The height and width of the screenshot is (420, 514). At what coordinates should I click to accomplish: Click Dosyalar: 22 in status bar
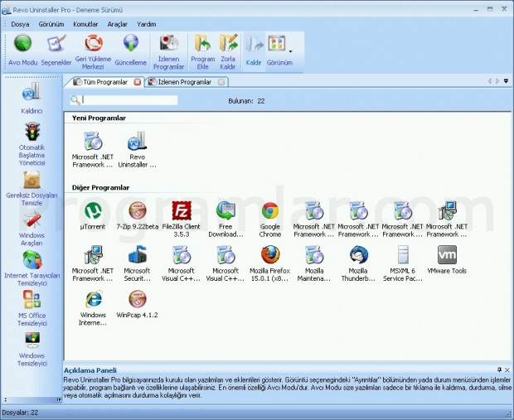coord(21,413)
